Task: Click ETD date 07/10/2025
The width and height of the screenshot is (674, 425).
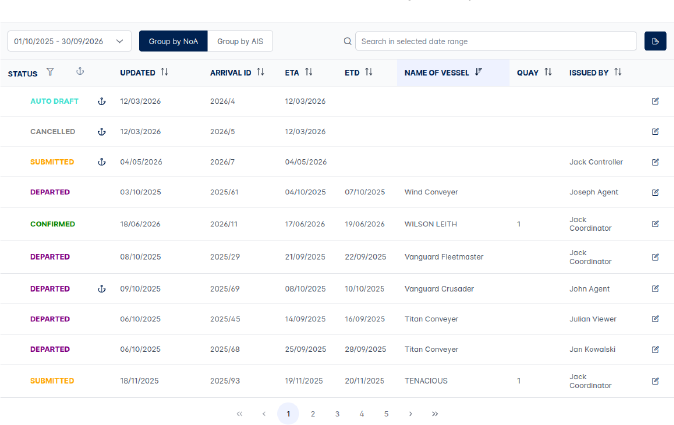Action: click(365, 192)
